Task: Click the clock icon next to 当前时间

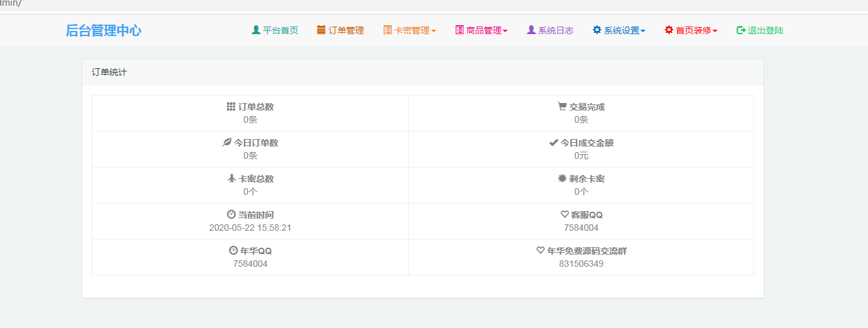Action: tap(231, 215)
